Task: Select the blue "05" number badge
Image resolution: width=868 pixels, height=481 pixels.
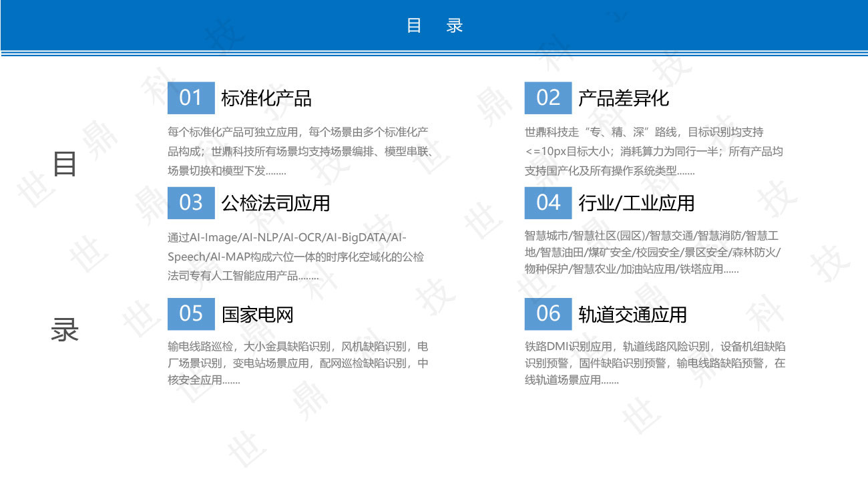Action: click(191, 314)
